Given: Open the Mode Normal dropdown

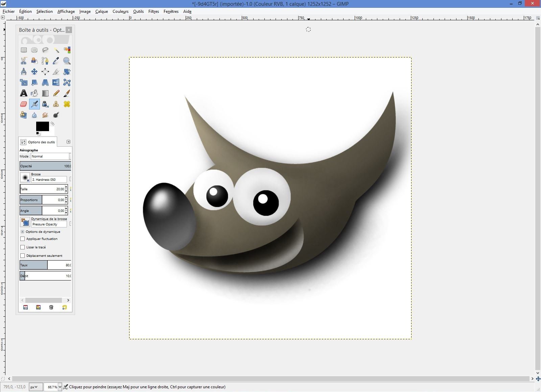Looking at the screenshot, I should pos(51,156).
